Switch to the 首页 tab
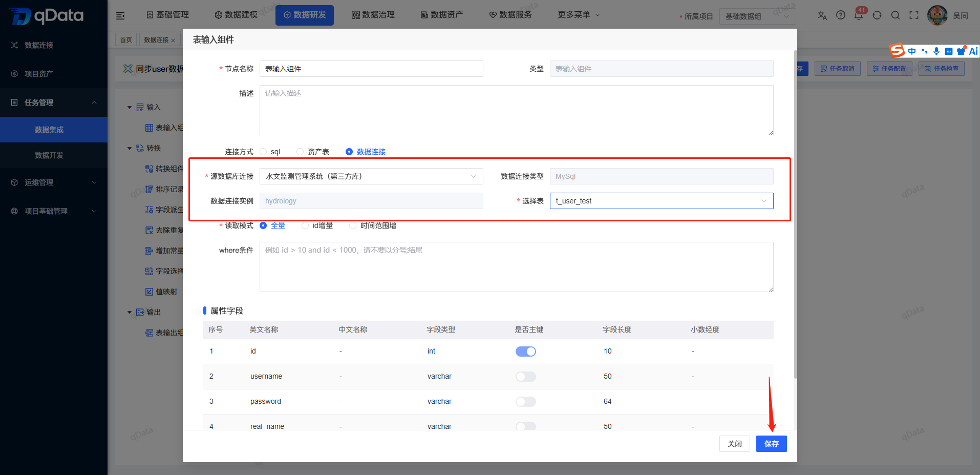Image resolution: width=980 pixels, height=475 pixels. coord(126,40)
